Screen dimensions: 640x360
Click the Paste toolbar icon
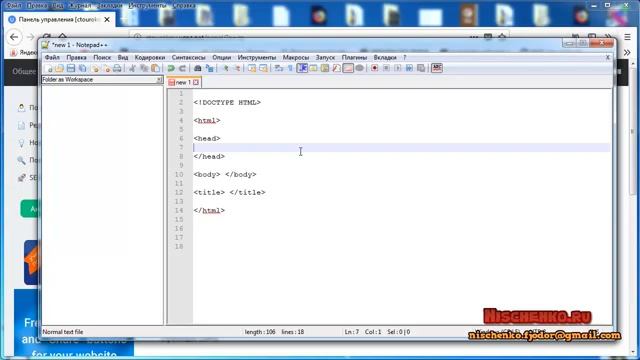coord(156,68)
